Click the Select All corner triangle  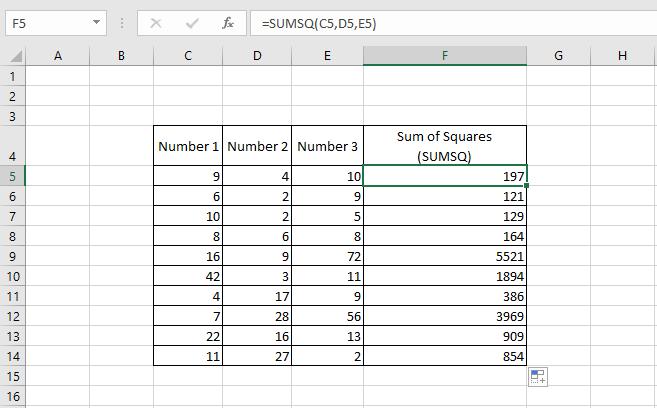tap(16, 56)
